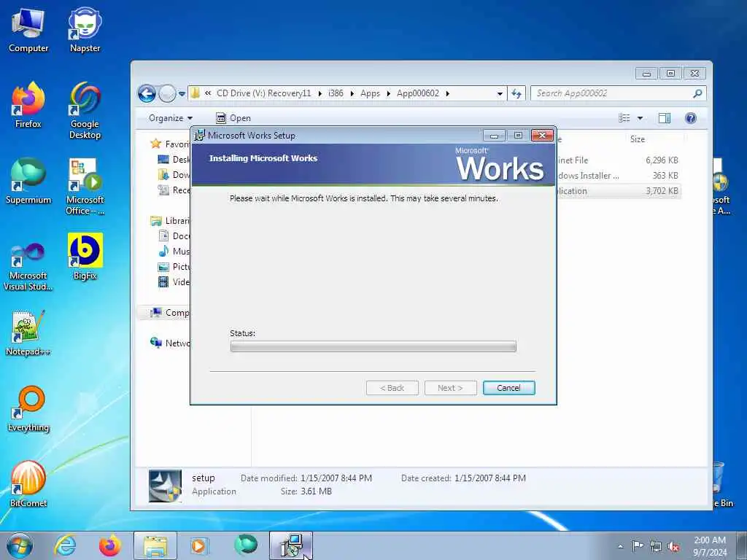The image size is (747, 560).
Task: Open Explorer Help question mark icon
Action: click(x=690, y=118)
